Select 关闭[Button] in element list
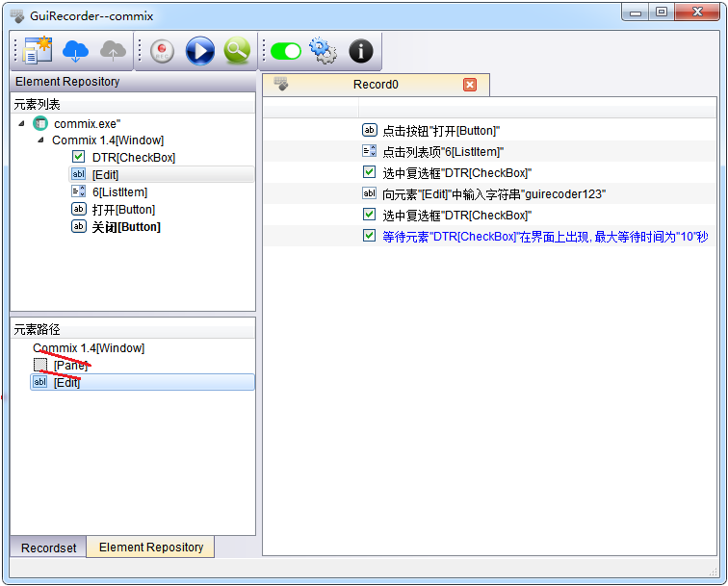 [126, 227]
